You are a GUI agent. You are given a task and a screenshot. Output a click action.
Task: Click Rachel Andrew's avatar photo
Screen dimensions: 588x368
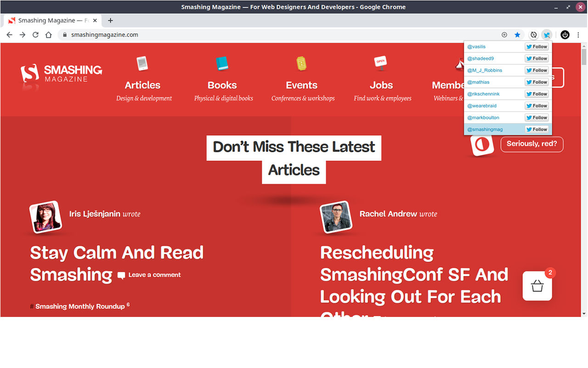(x=336, y=217)
